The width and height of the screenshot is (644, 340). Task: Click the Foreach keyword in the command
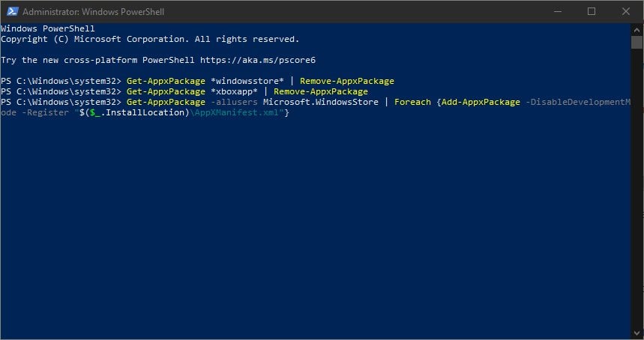[413, 102]
